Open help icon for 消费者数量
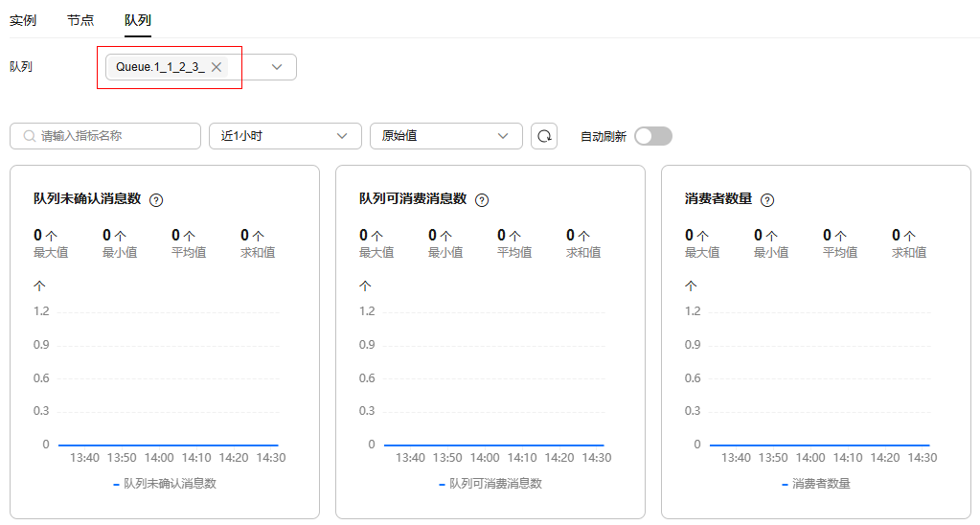 (767, 200)
